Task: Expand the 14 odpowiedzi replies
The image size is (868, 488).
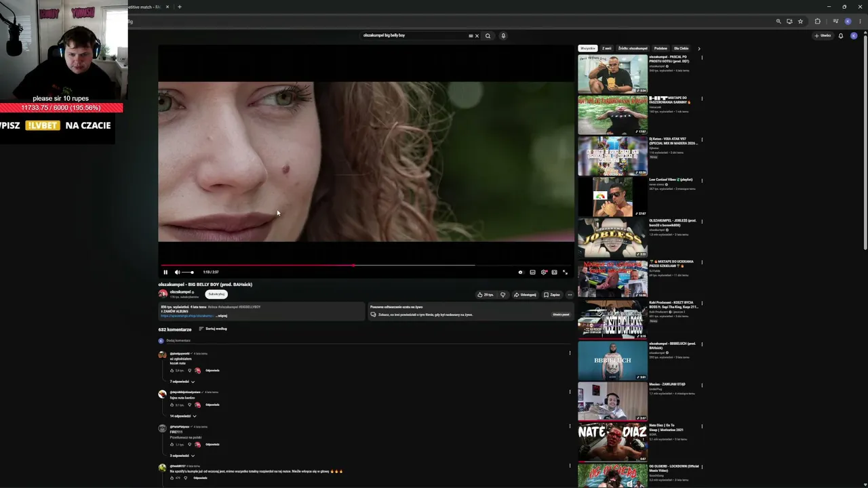Action: 183,416
